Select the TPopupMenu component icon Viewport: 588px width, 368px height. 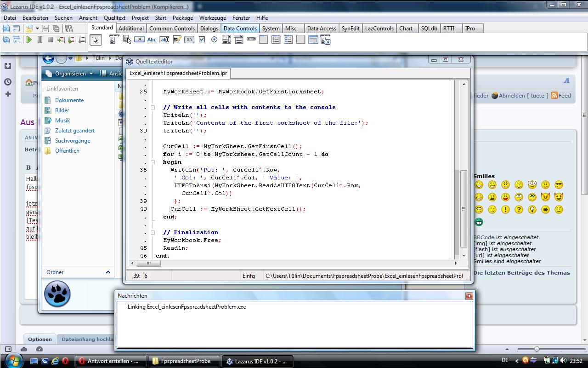127,40
